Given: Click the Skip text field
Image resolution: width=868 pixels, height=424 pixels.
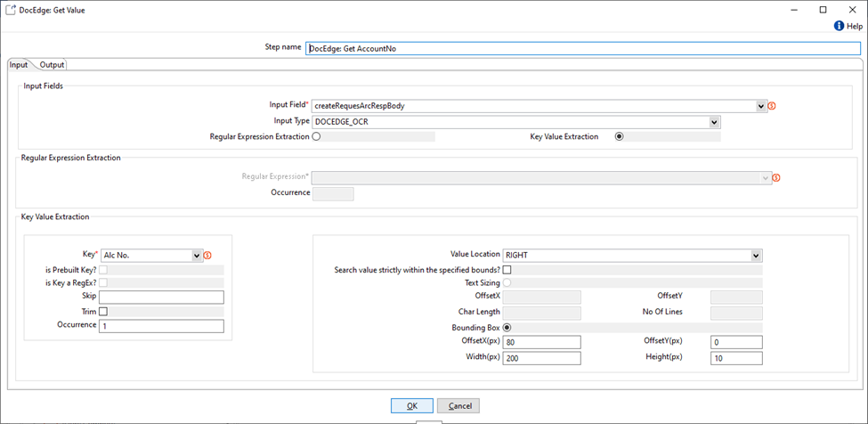Looking at the screenshot, I should 161,298.
